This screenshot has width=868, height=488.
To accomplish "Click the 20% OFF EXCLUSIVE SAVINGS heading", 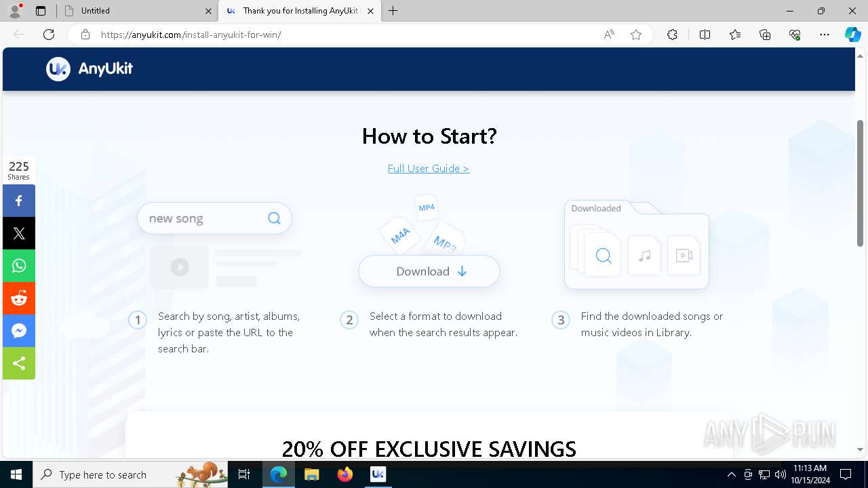I will point(429,449).
